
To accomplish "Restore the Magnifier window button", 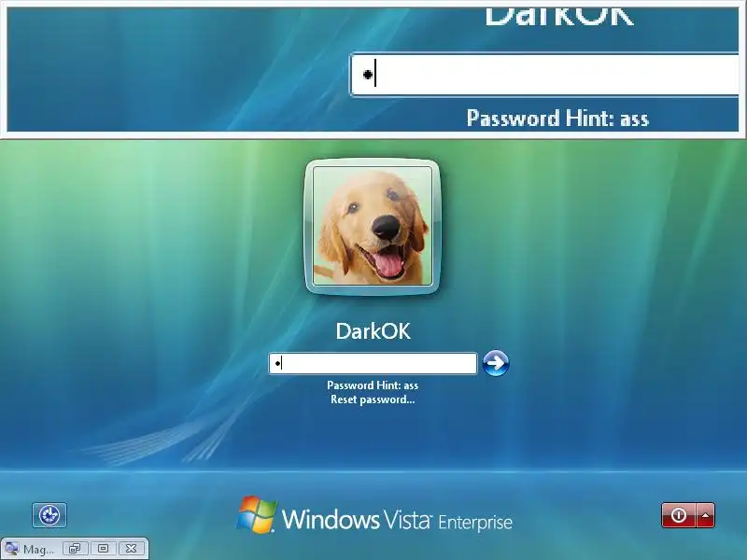I will point(75,549).
